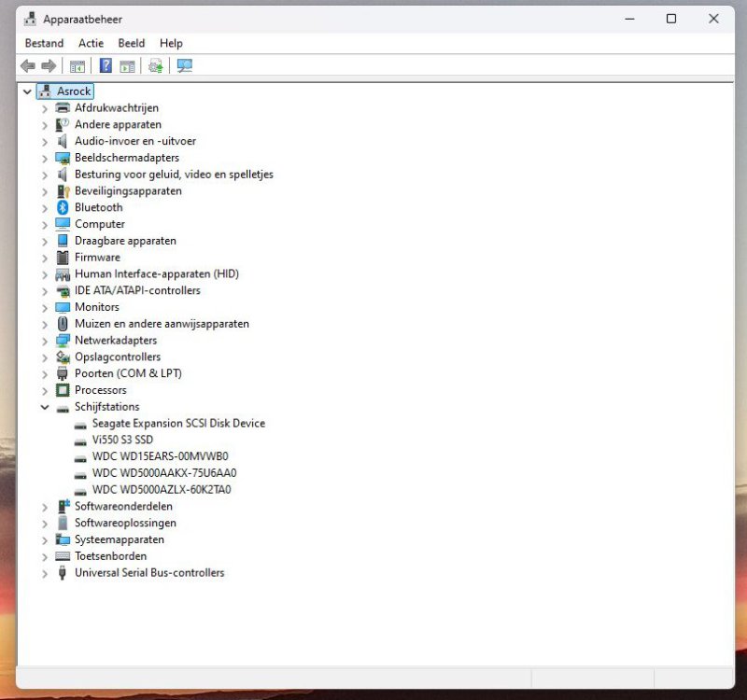Expand the Bluetooth node
This screenshot has height=700, width=747.
45,208
